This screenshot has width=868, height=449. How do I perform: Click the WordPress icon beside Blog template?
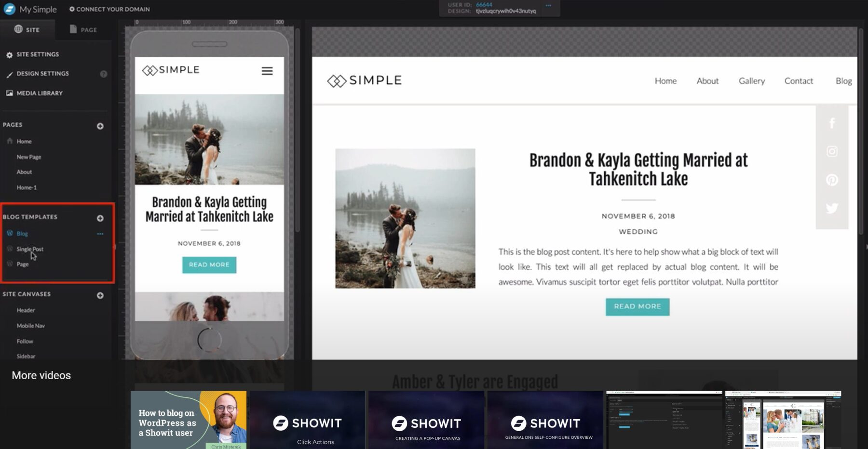pos(9,233)
